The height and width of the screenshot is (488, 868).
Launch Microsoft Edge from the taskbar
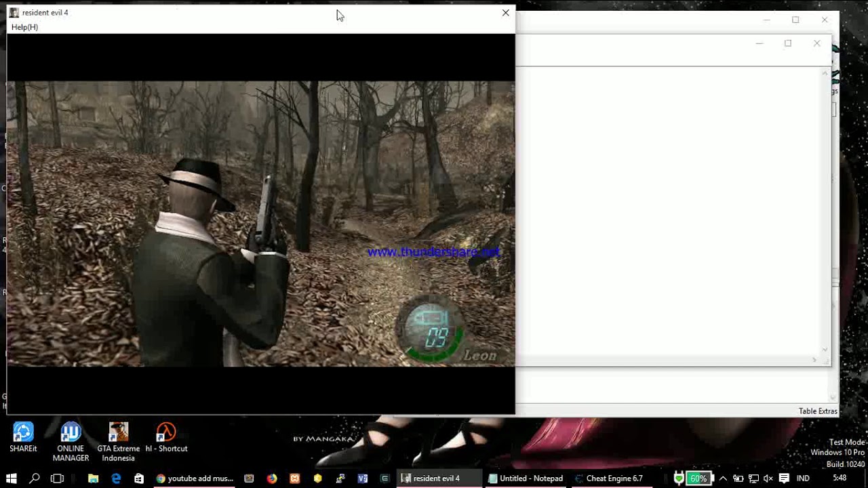click(116, 479)
